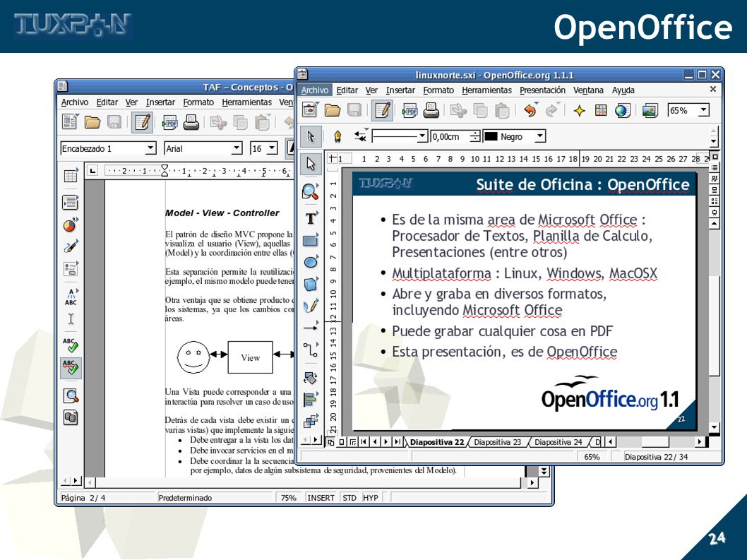Switch to the Diapositiva 24 tab
Image resolution: width=747 pixels, height=560 pixels.
[x=558, y=442]
